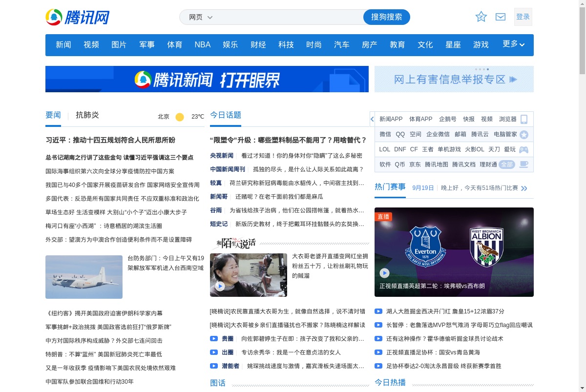Click the mobile phone icon in product panel
Viewport: 586px width, 392px height.
[x=524, y=119]
